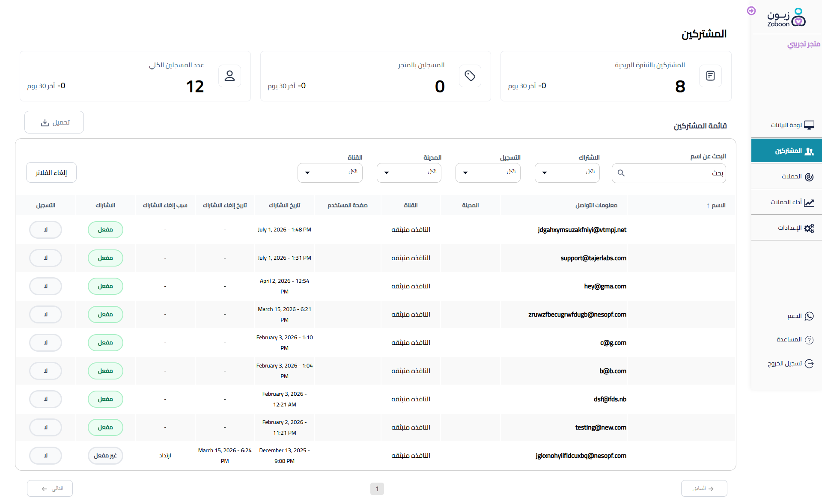Click مفعل badge for zruwzfbecugrwfdugb@nesopf.com

105,314
